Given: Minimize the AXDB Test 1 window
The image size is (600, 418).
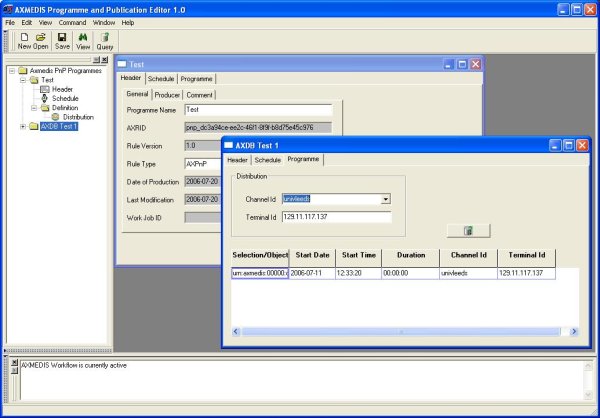Looking at the screenshot, I should pos(556,145).
